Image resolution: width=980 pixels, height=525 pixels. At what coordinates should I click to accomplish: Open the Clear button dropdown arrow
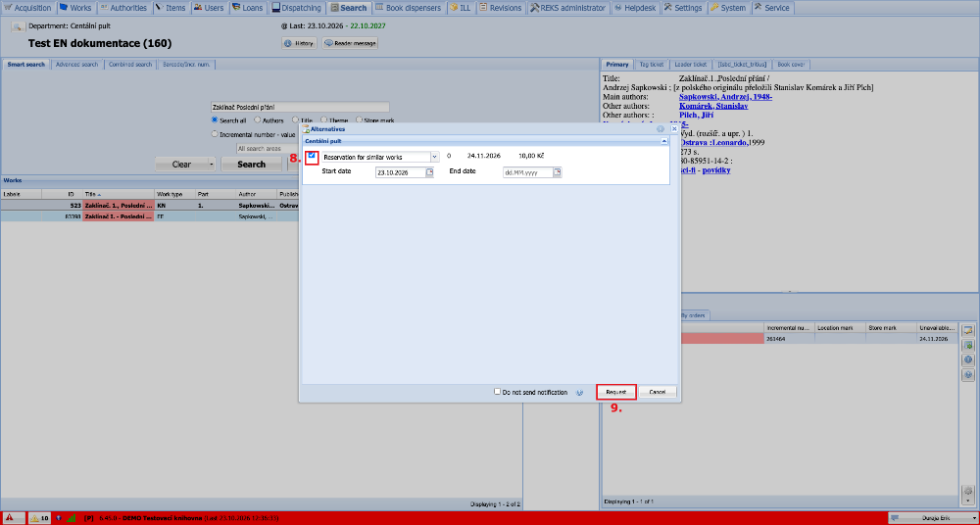[212, 165]
